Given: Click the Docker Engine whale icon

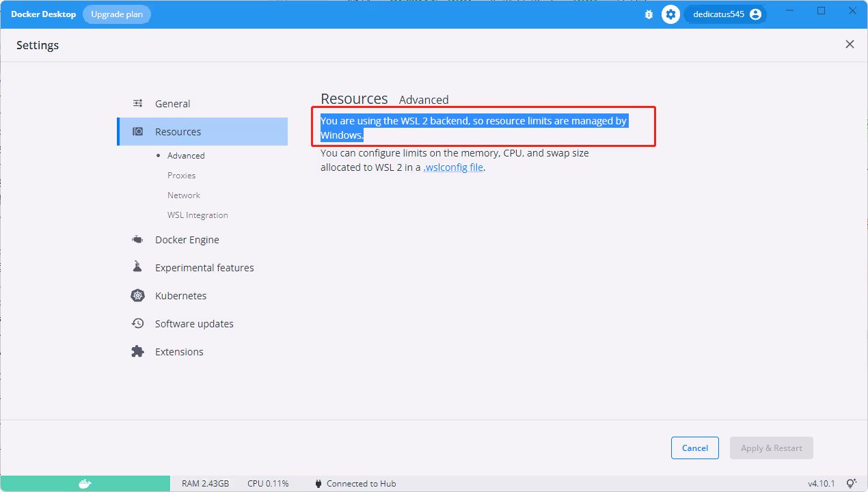Looking at the screenshot, I should coord(137,240).
